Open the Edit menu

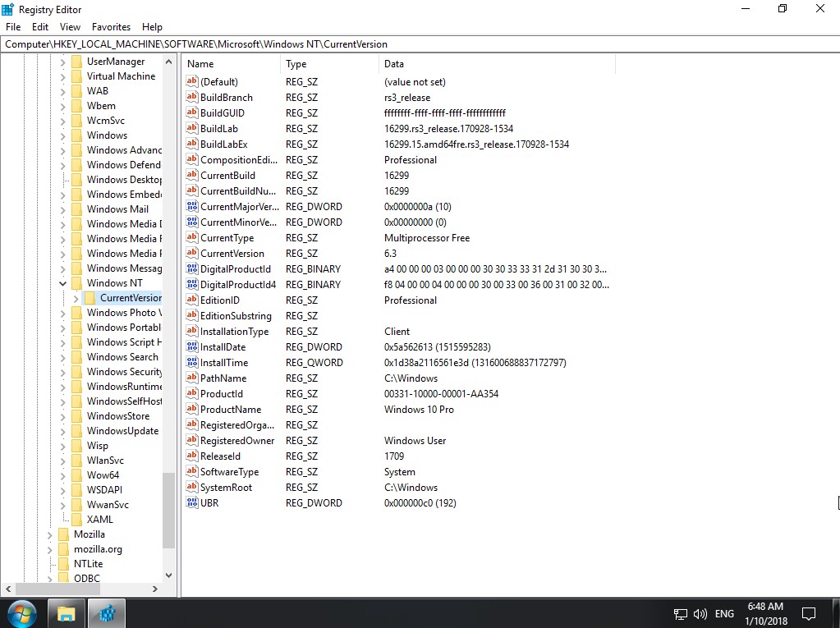[40, 27]
